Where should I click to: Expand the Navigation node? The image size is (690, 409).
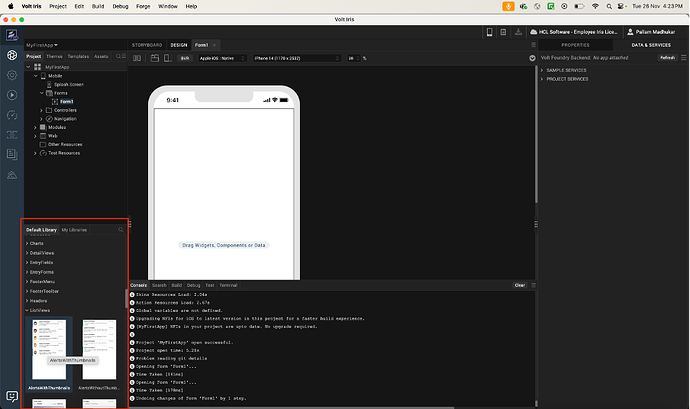click(x=42, y=119)
